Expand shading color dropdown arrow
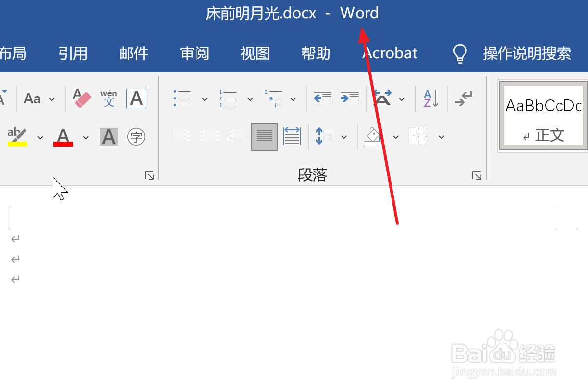 [396, 137]
